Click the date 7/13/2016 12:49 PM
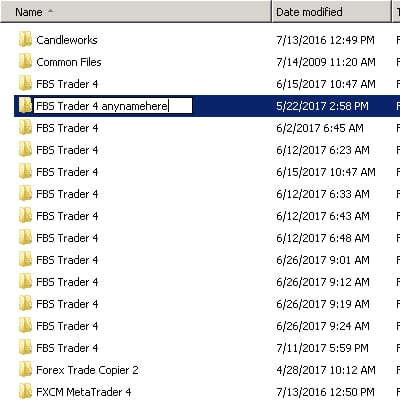Screen dimensions: 400x400 pos(325,40)
